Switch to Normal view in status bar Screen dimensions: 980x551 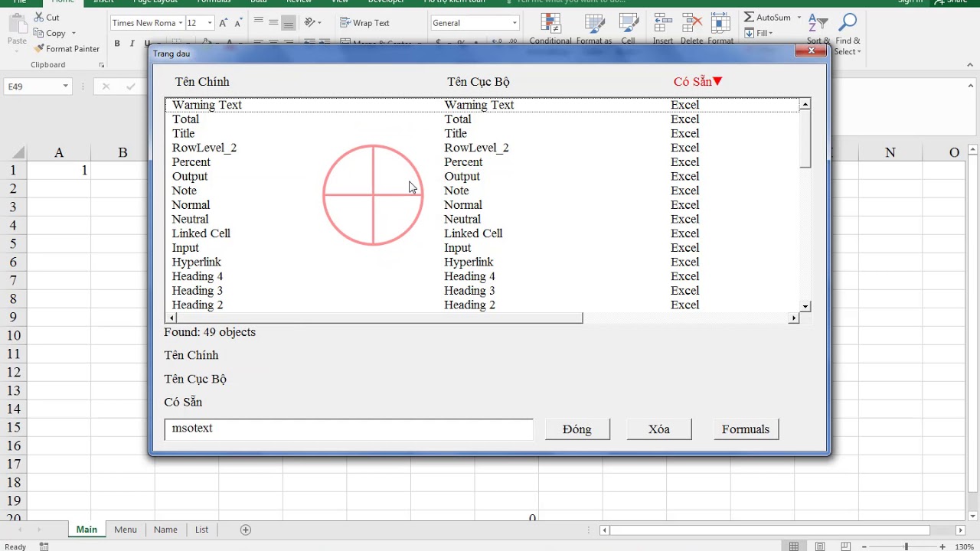[x=794, y=546]
